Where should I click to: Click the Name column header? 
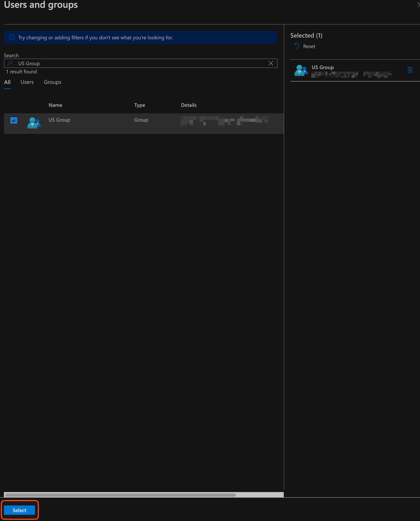click(55, 105)
